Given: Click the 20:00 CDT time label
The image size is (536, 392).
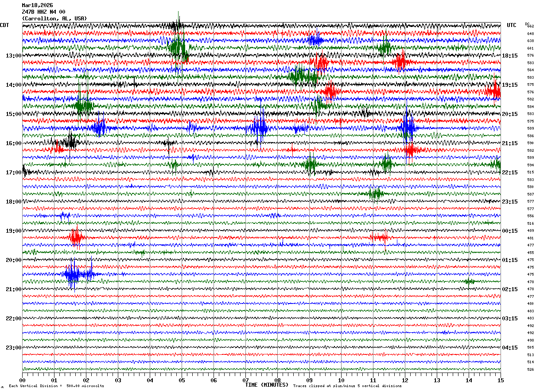Looking at the screenshot, I should point(13,260).
